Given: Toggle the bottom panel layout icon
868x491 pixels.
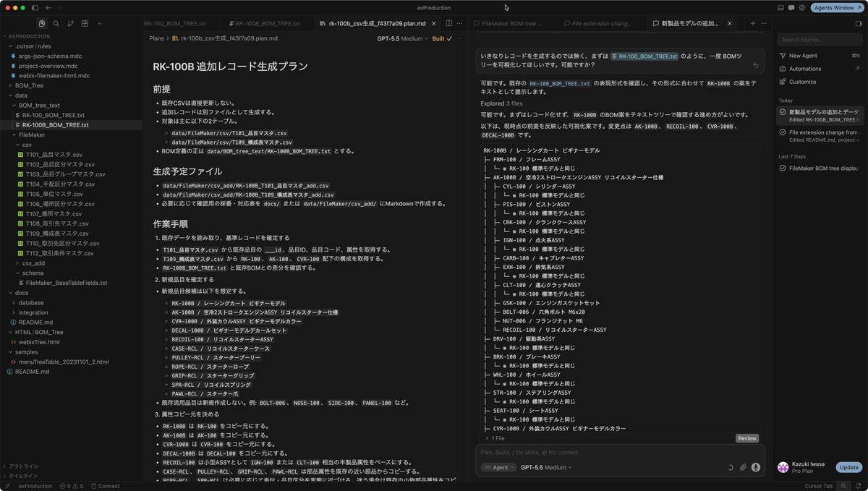Looking at the screenshot, I should 780,7.
